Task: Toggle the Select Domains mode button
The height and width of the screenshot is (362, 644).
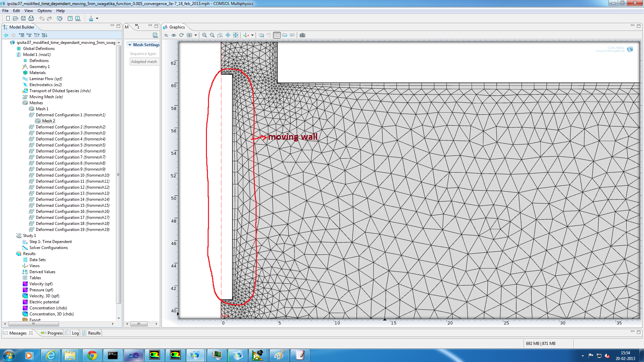Action: pyautogui.click(x=277, y=35)
